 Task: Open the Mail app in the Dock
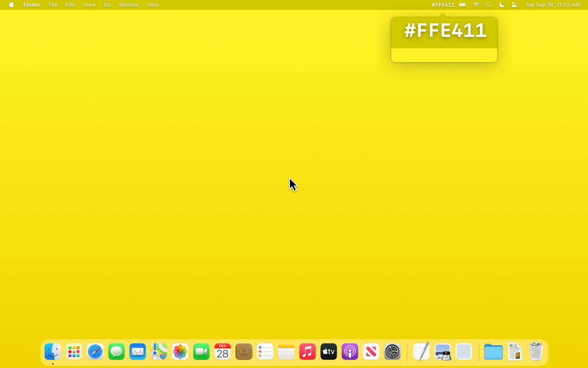(138, 352)
